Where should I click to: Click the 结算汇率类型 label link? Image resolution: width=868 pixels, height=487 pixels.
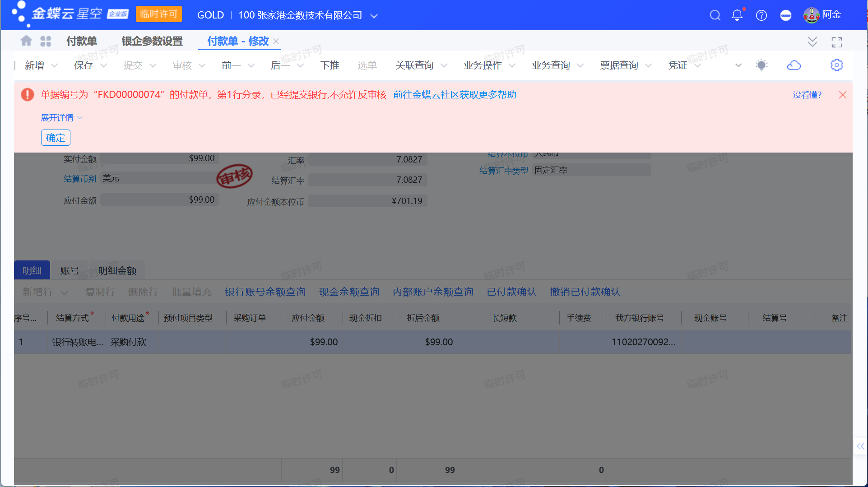click(x=504, y=171)
